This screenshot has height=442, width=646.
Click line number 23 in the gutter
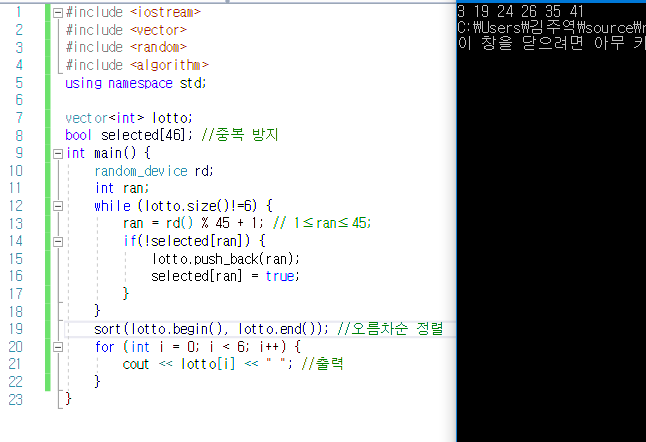click(x=16, y=400)
